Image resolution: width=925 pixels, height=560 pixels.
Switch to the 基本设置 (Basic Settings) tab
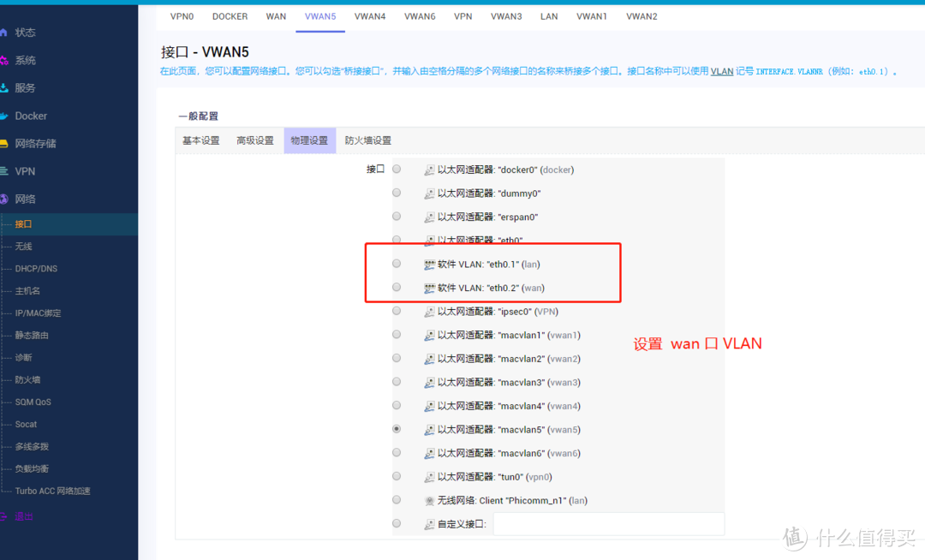coord(200,140)
